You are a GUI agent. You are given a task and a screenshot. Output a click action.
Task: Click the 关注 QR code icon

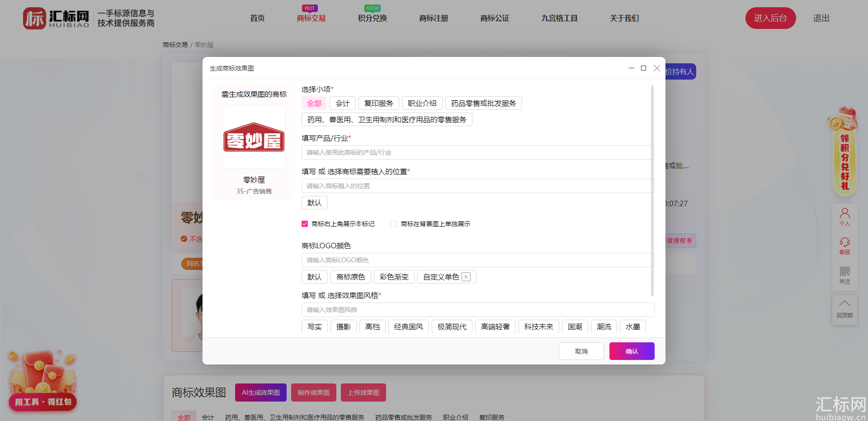pyautogui.click(x=844, y=275)
